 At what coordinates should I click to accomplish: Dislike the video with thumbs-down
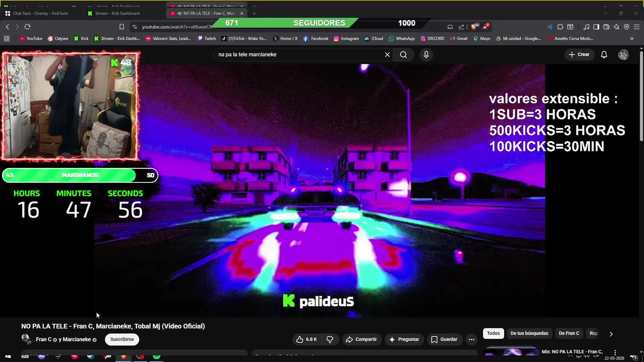tap(330, 339)
